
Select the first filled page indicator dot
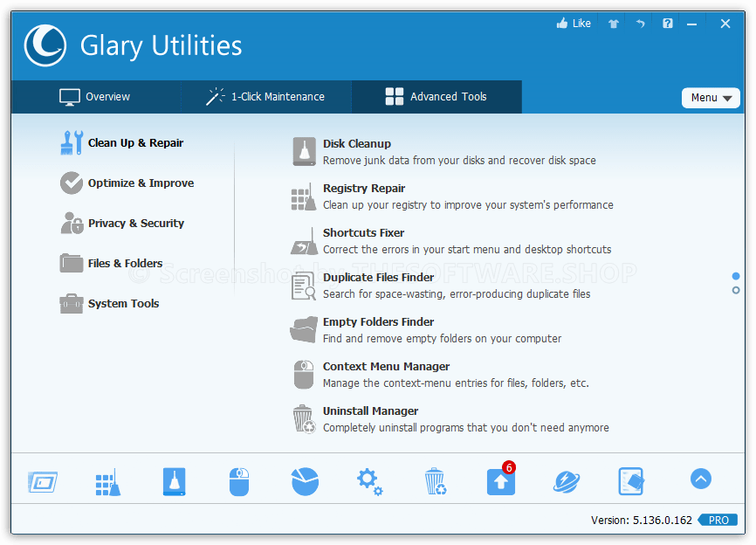(736, 276)
